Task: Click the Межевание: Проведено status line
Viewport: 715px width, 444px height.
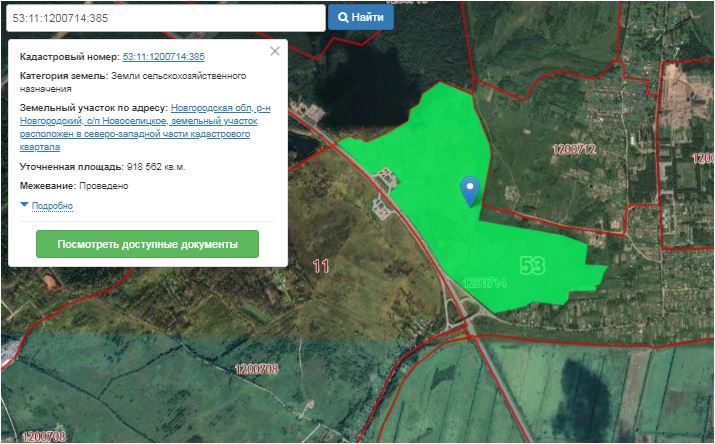Action: 75,186
